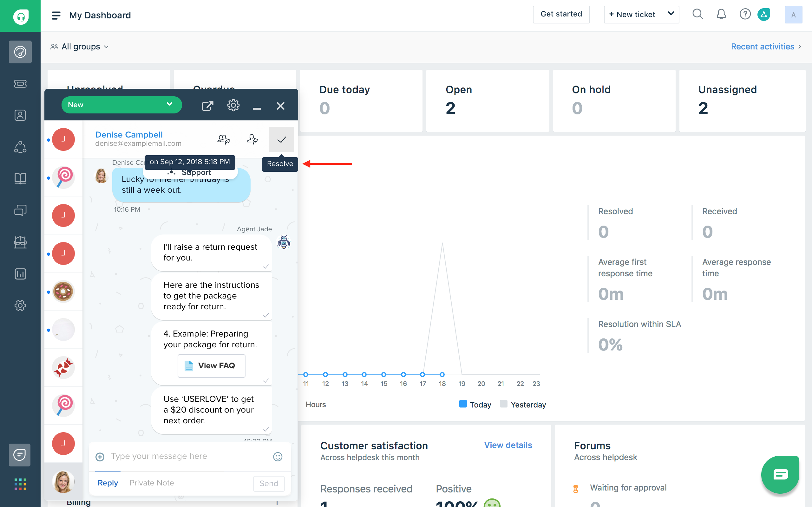Click the blue Today legend swatch
Image resolution: width=812 pixels, height=507 pixels.
(463, 404)
